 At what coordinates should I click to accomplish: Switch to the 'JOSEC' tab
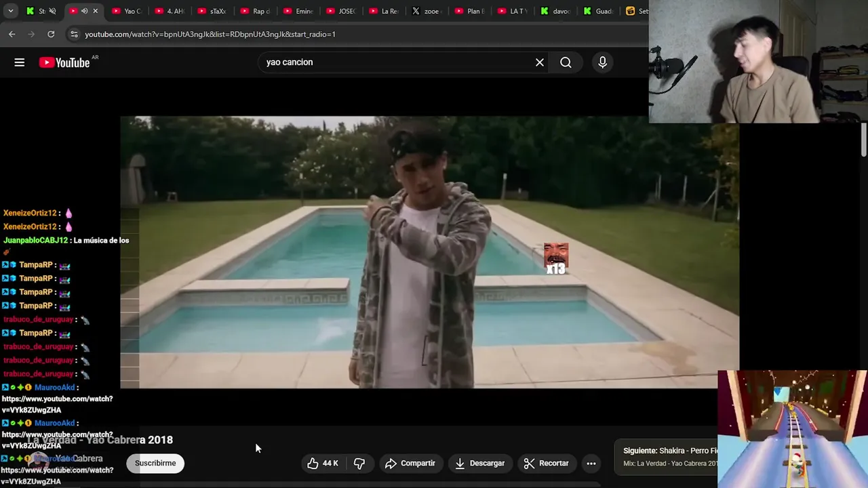pos(340,11)
